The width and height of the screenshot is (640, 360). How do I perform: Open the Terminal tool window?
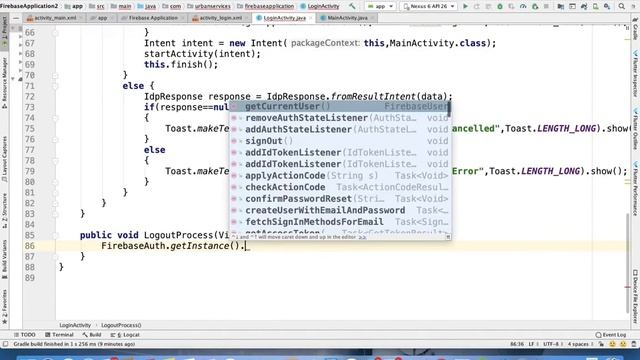pos(60,335)
